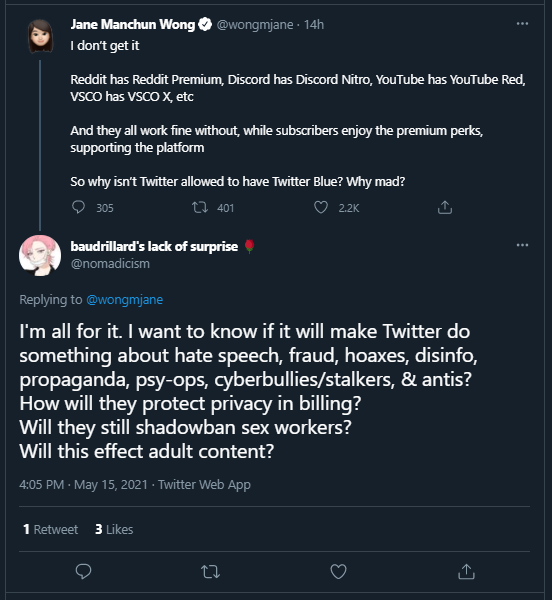Viewport: 552px width, 600px height.
Task: Share the nomadicism reply tweet
Action: click(466, 571)
